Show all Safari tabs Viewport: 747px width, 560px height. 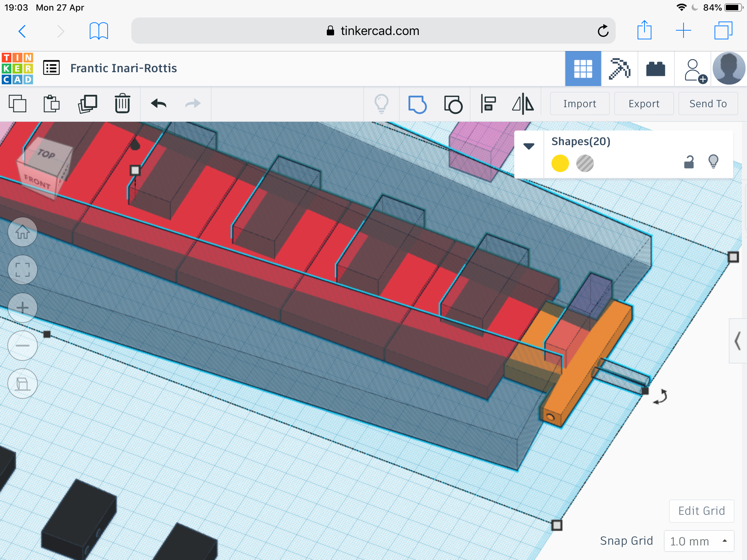coord(723,30)
